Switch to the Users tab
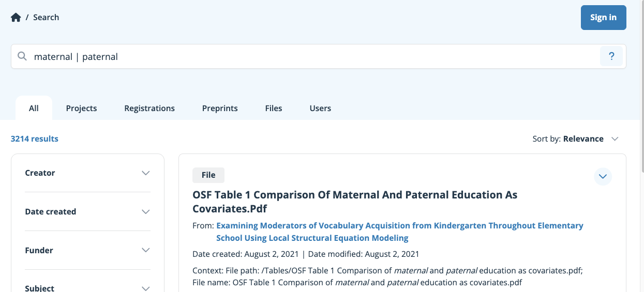Image resolution: width=644 pixels, height=292 pixels. coord(320,108)
